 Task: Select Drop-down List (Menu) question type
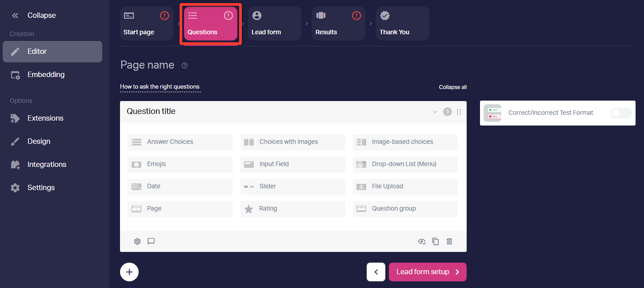[x=405, y=164]
